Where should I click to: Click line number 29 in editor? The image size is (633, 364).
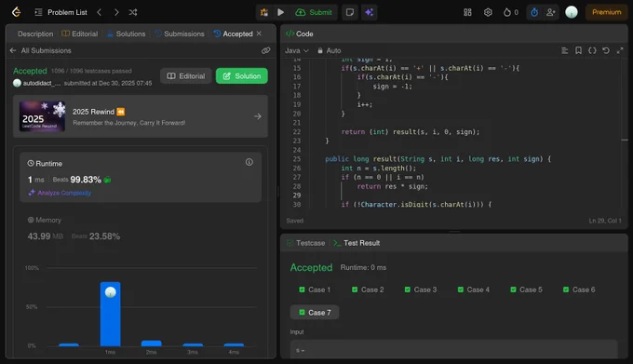297,195
